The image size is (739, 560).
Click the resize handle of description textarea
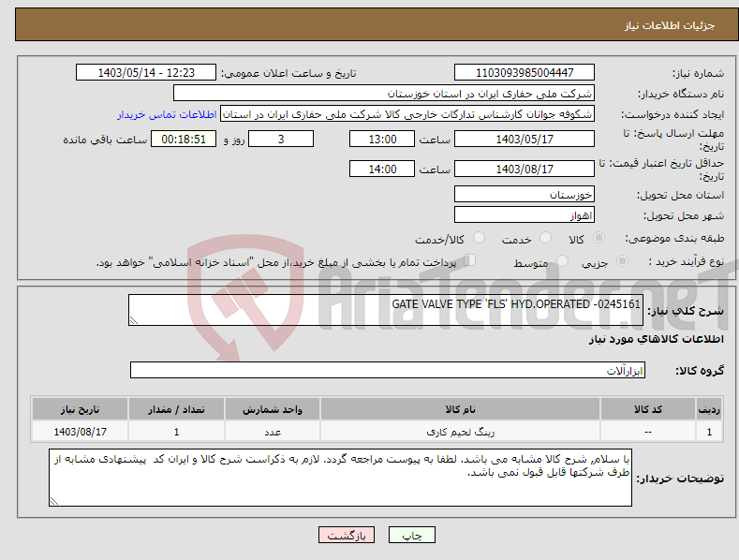pyautogui.click(x=133, y=320)
